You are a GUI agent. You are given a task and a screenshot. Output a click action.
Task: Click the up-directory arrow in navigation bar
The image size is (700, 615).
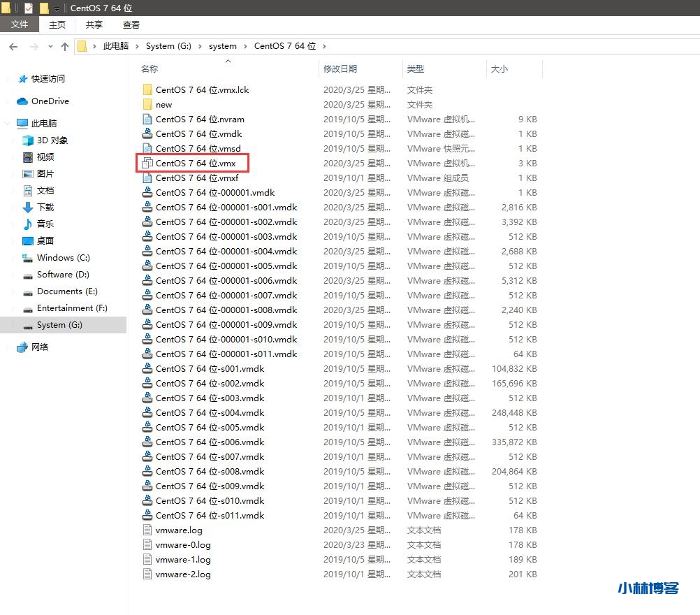click(x=65, y=46)
